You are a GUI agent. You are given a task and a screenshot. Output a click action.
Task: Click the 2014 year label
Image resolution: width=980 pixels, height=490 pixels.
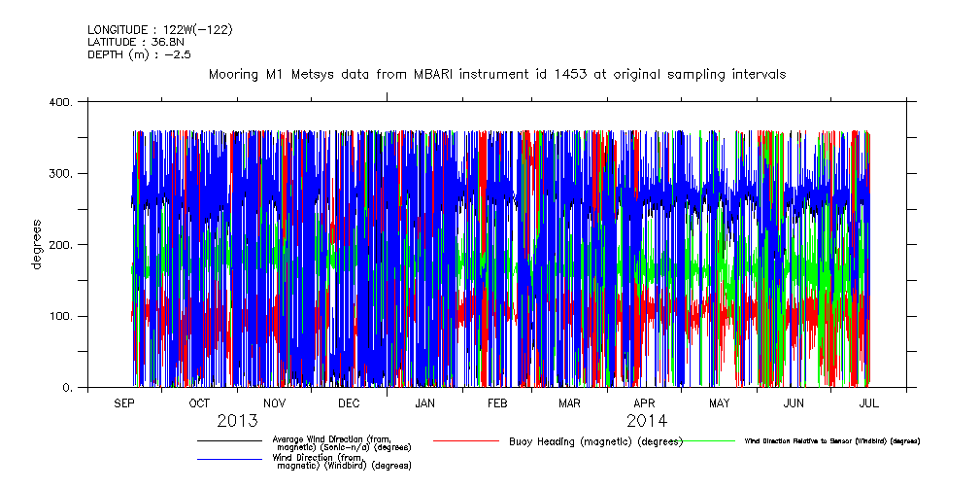(x=646, y=421)
